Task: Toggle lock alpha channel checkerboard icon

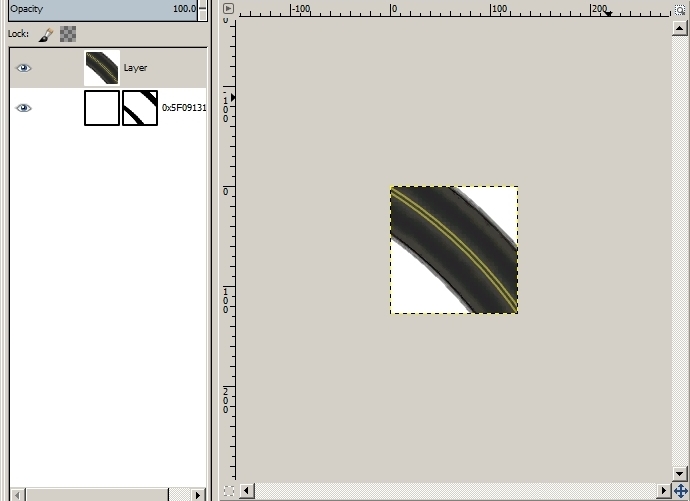Action: (x=68, y=34)
